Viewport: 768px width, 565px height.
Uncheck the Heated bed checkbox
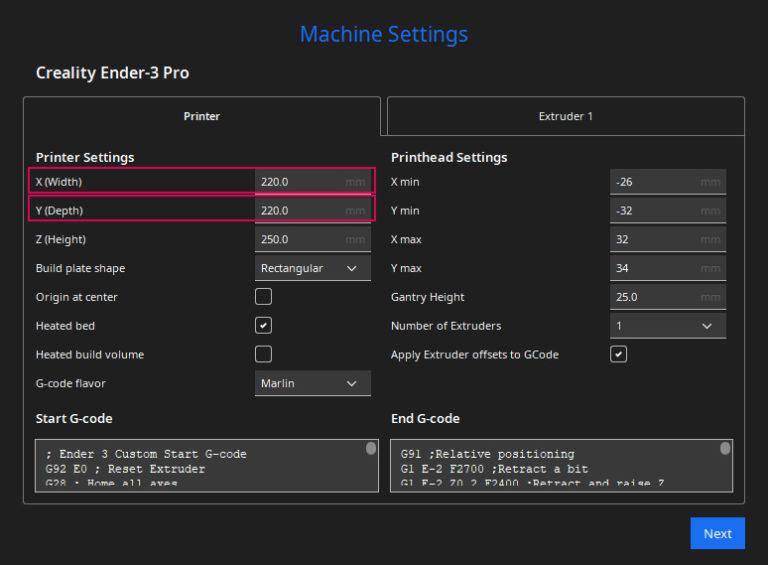coord(264,326)
